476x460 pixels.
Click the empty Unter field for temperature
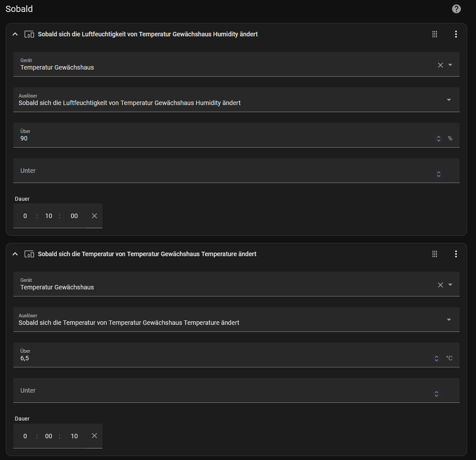point(222,391)
